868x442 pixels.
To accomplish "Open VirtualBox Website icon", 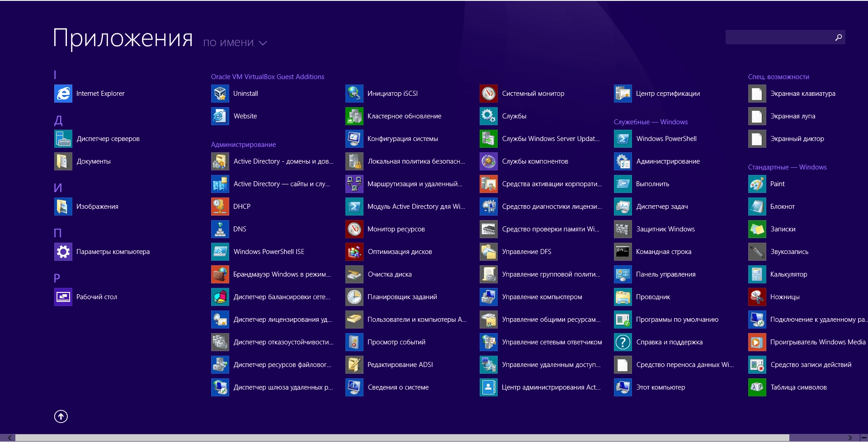I will pyautogui.click(x=220, y=116).
